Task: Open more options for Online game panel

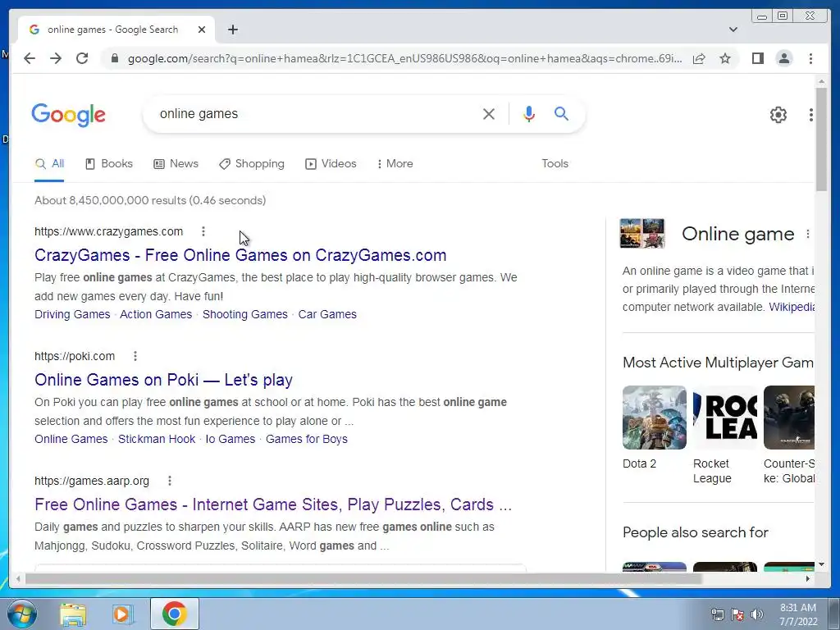Action: pos(807,234)
